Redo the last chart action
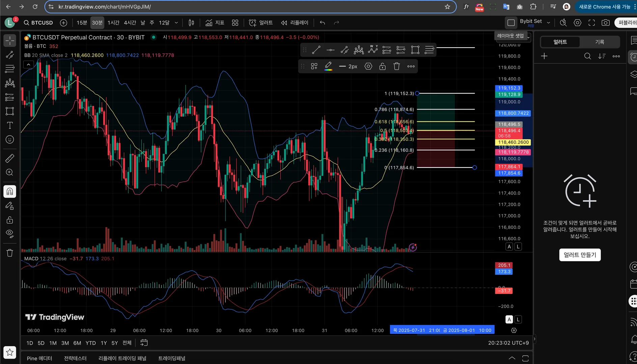Image resolution: width=637 pixels, height=364 pixels. (336, 23)
